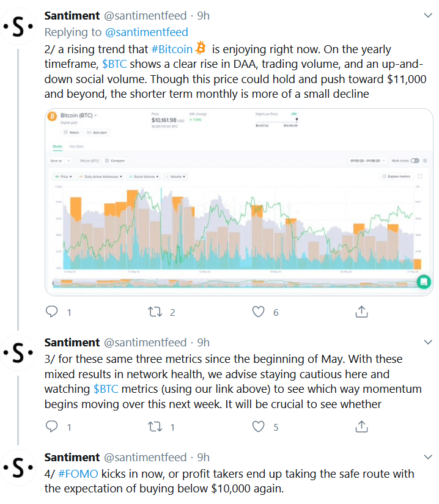Retweet the 2/ Bitcoin trend tweet
This screenshot has width=439, height=504.
point(155,312)
